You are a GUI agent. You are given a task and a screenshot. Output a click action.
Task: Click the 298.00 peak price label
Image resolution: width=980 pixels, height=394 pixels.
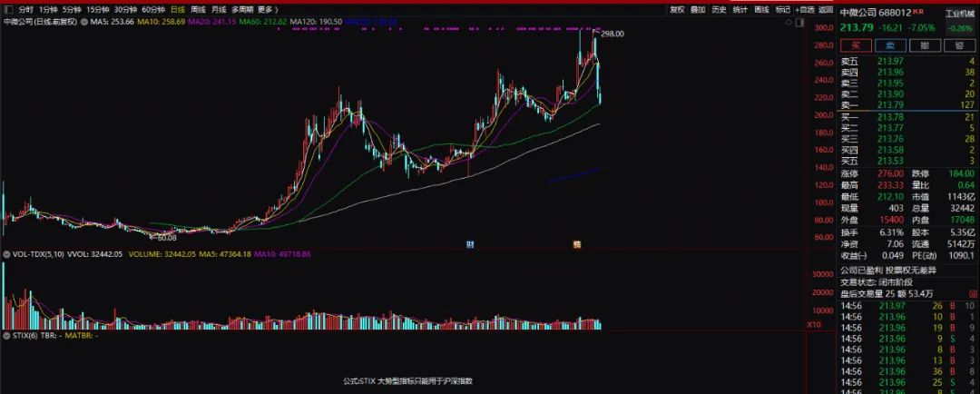point(612,34)
